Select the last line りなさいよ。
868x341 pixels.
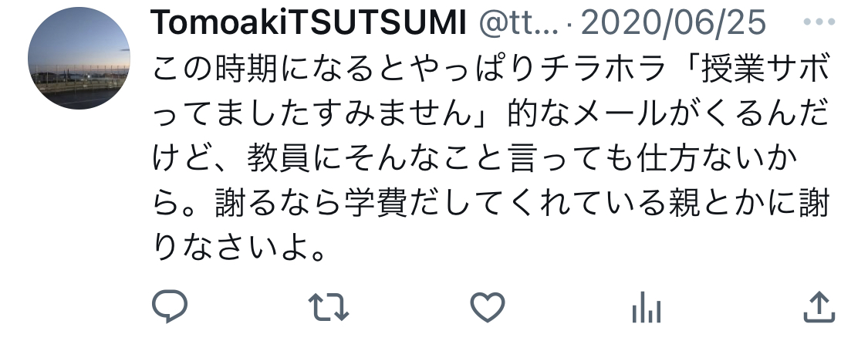(238, 248)
